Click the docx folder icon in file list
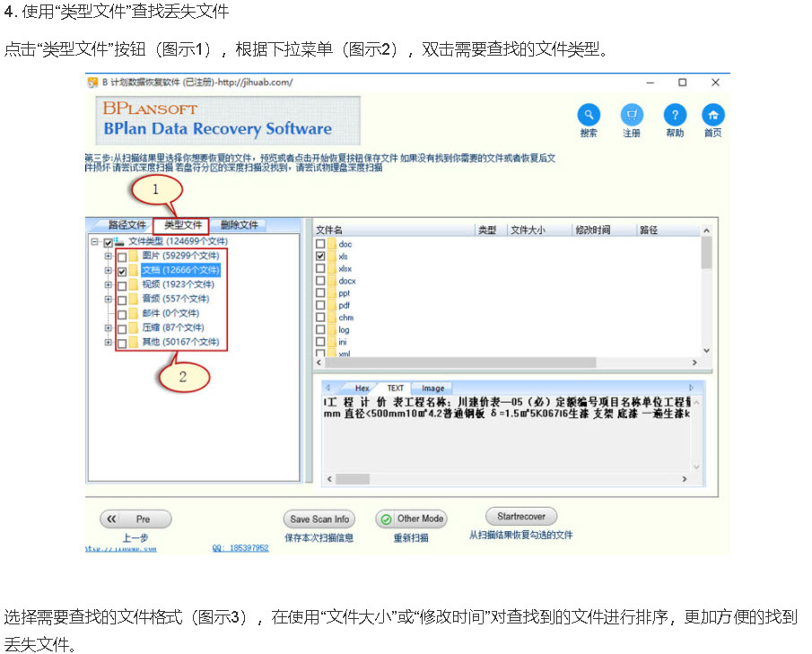Screen dimensions: 812x654 [332, 281]
